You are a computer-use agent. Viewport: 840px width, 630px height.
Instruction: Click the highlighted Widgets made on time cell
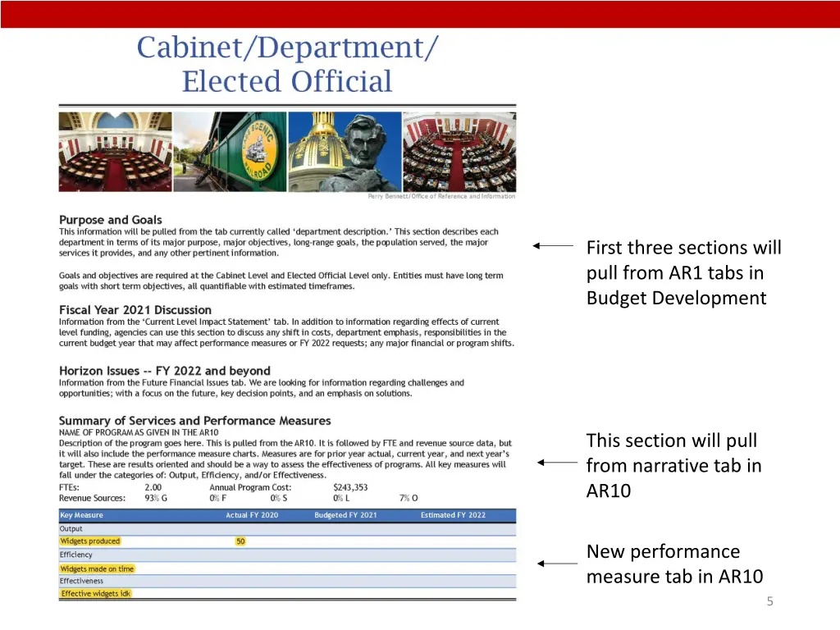97,568
